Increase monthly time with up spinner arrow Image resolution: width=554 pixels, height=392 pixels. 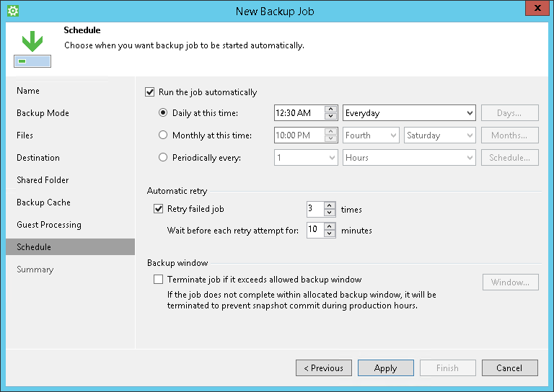point(330,131)
